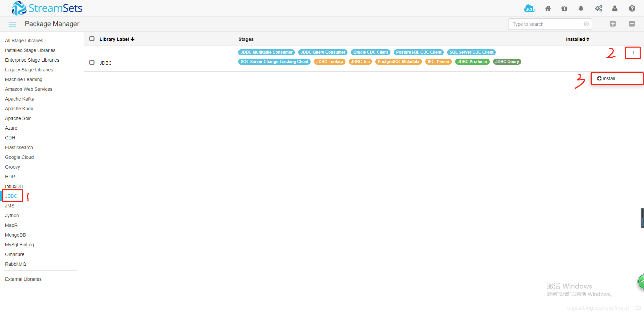Select the Elasticsearch category

tap(19, 147)
